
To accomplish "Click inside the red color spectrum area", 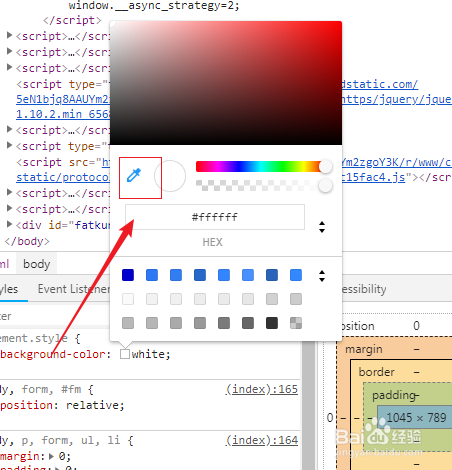I will tap(226, 83).
